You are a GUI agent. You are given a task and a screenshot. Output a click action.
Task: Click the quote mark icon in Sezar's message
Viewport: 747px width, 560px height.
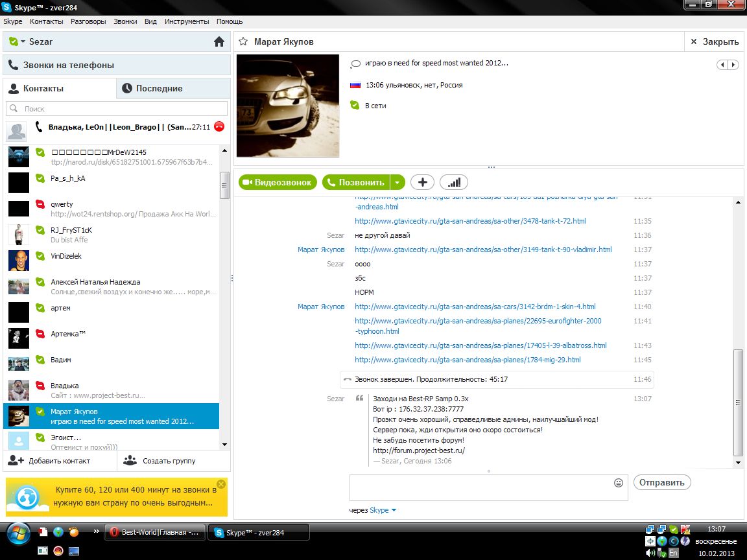360,398
